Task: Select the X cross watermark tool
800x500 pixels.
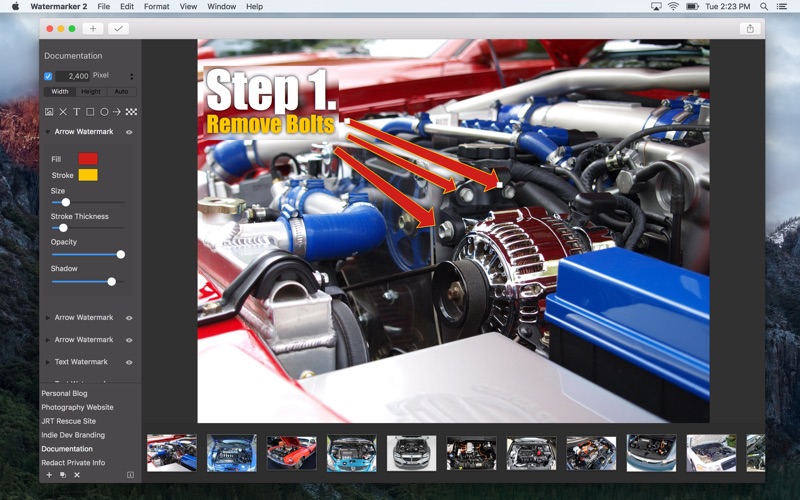Action: point(63,112)
